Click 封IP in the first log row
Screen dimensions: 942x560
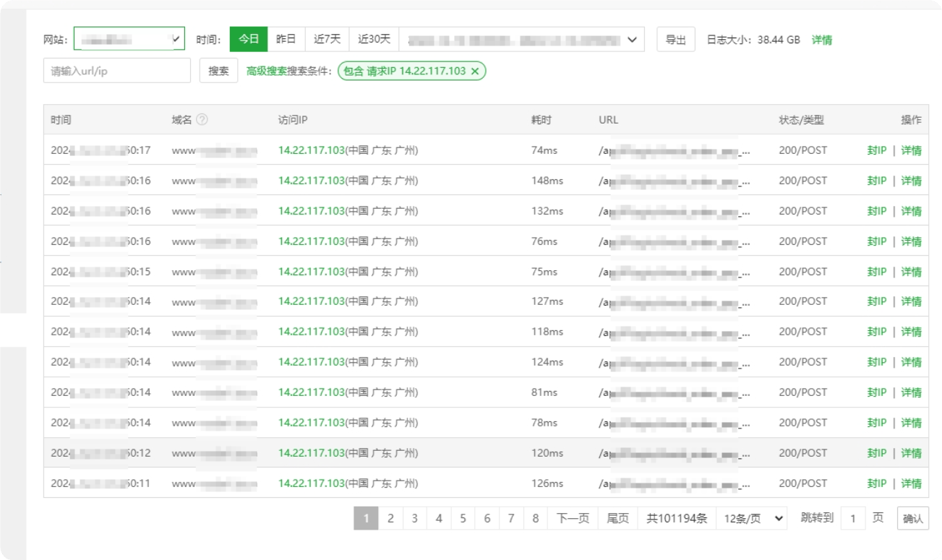click(876, 150)
